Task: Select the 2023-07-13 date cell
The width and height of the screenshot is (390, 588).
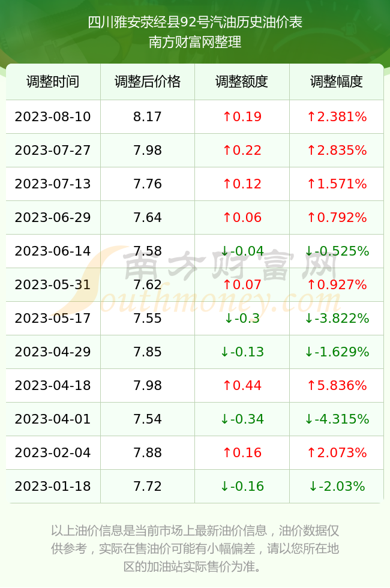Action: [x=53, y=184]
